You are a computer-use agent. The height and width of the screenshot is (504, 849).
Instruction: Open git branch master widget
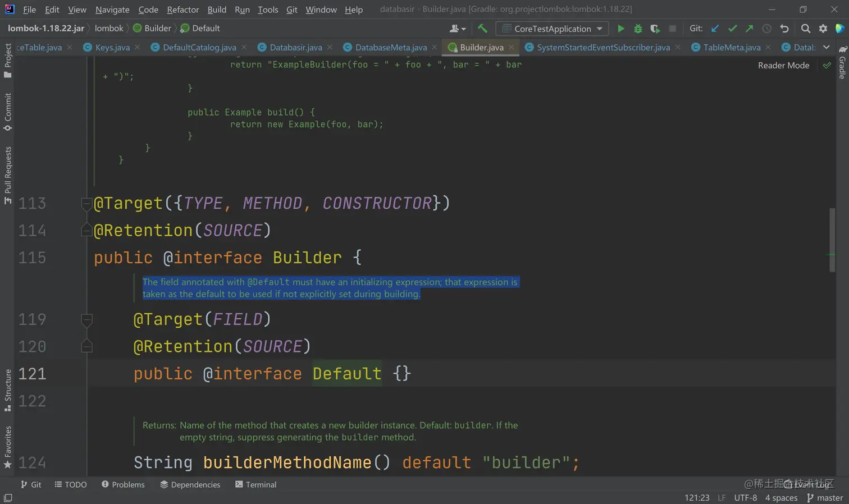click(825, 498)
